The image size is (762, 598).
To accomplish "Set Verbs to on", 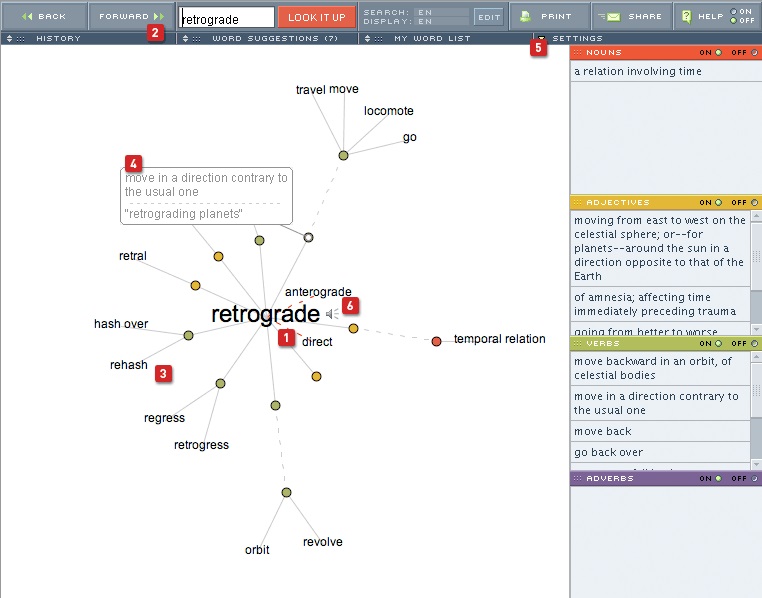I will point(718,343).
